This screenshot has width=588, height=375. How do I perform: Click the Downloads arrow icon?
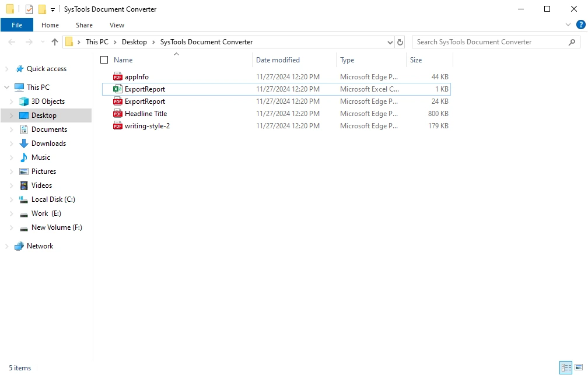pos(24,143)
